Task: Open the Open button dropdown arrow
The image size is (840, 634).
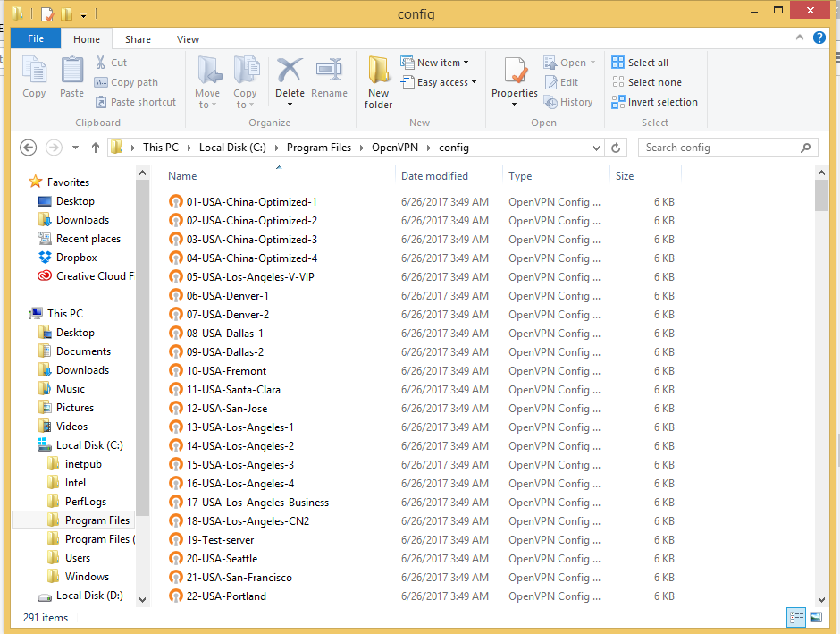Action: 593,63
